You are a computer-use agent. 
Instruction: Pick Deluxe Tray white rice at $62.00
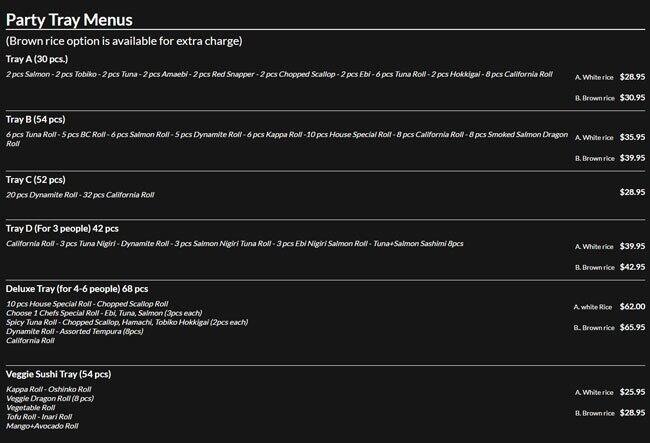coord(632,307)
